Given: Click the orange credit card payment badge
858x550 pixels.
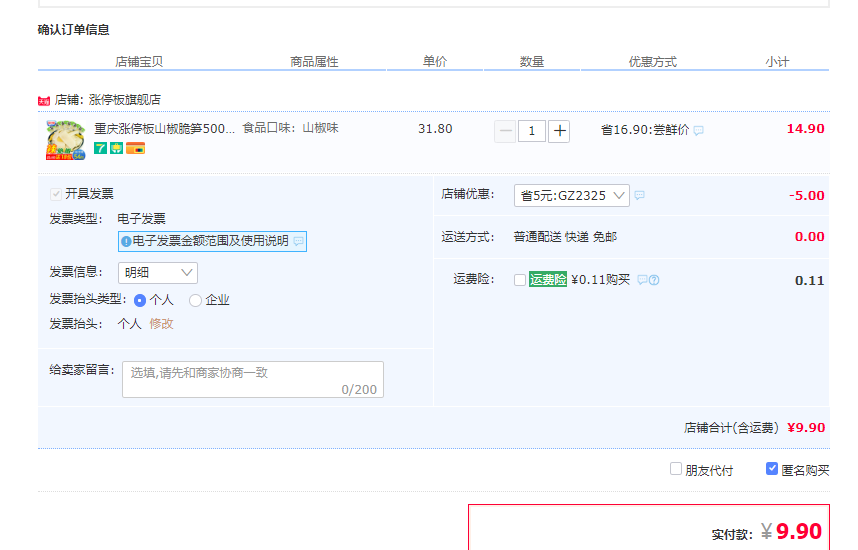Looking at the screenshot, I should coord(136,148).
